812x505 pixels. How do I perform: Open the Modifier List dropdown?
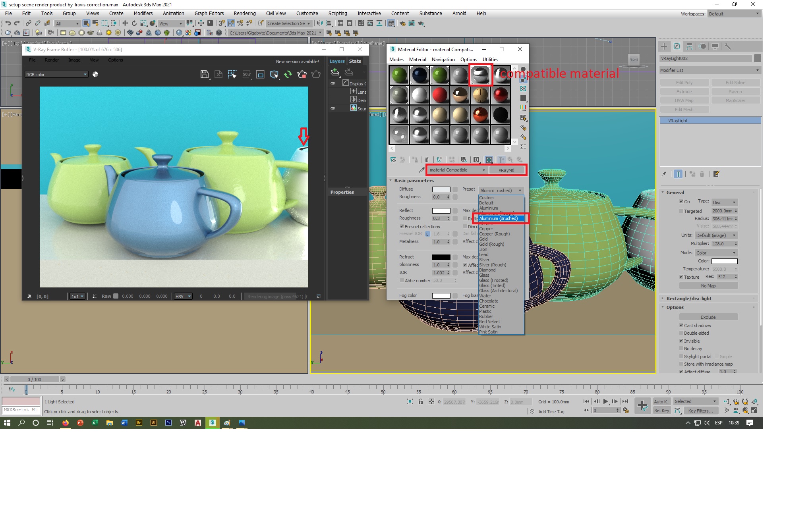tap(710, 70)
